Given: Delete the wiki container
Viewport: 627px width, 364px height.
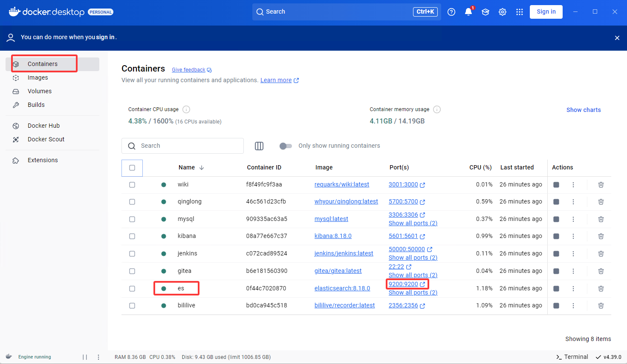Looking at the screenshot, I should (601, 185).
